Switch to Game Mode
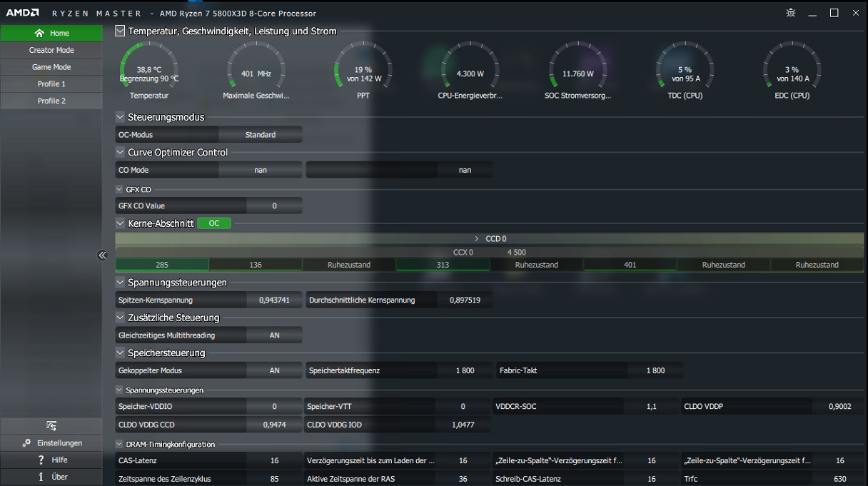Screen dimensions: 868x486 pyautogui.click(x=51, y=67)
